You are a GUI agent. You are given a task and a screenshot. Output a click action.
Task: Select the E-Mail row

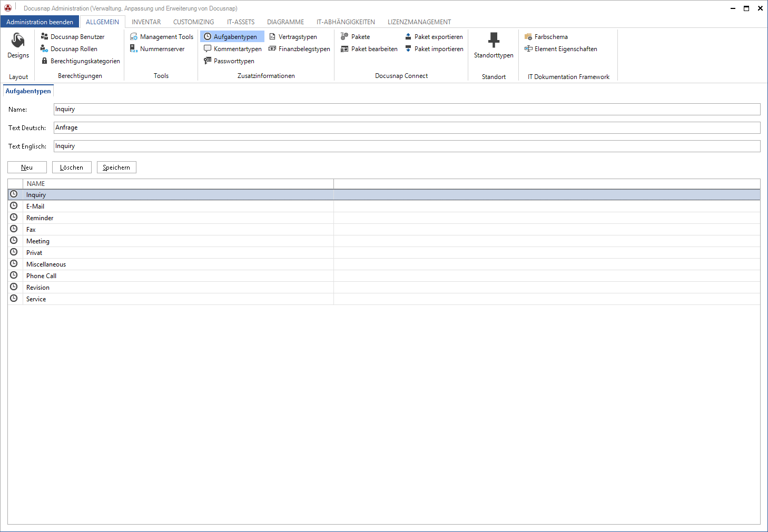tap(384, 206)
